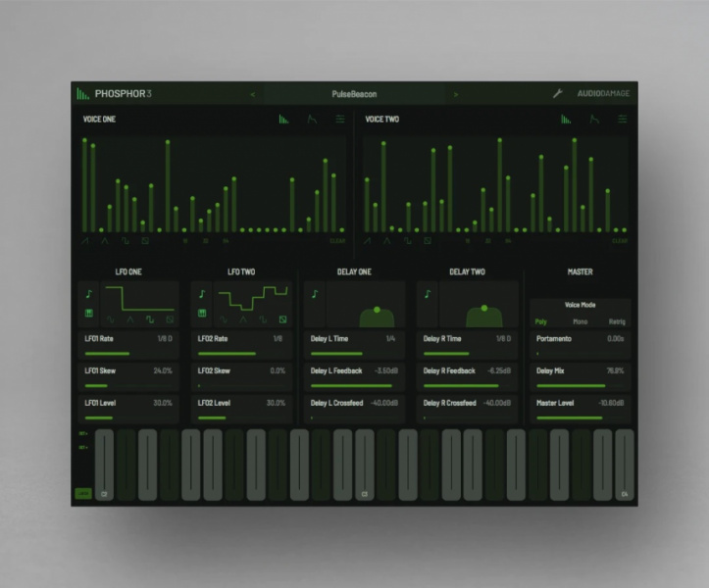The width and height of the screenshot is (709, 588).
Task: Click the LFO Two step waveform display
Action: 253,298
